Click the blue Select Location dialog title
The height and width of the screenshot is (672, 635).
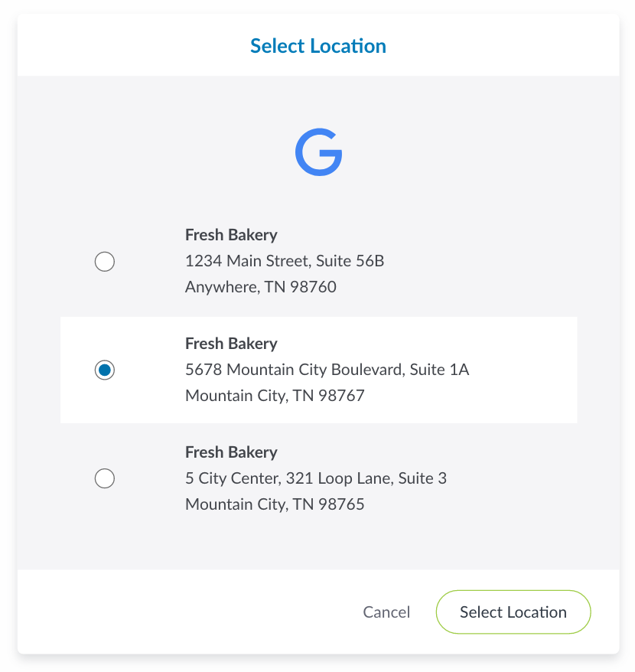point(318,46)
